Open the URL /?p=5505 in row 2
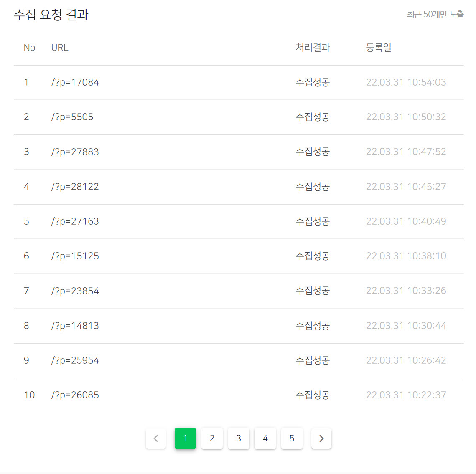The width and height of the screenshot is (476, 474). 72,117
